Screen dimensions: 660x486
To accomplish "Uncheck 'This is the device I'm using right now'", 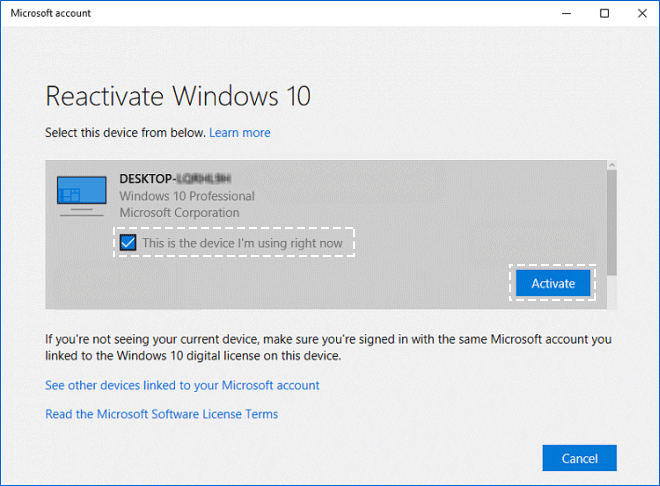I will (128, 243).
